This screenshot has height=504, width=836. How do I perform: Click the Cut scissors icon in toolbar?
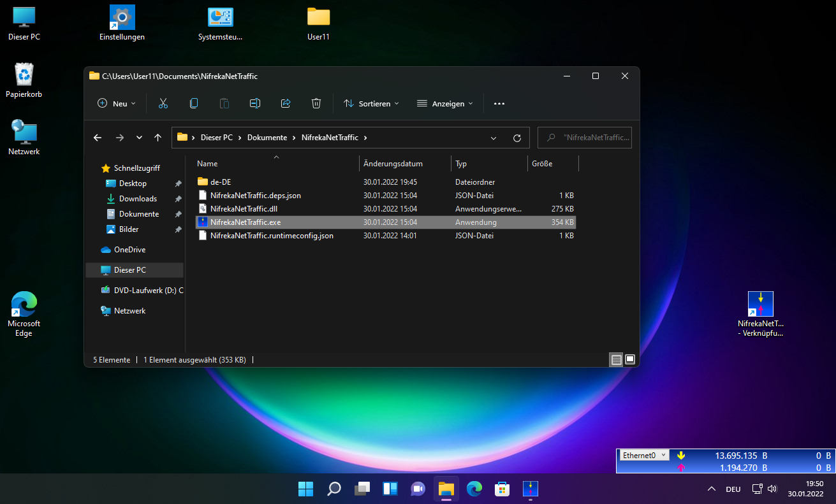pyautogui.click(x=163, y=103)
